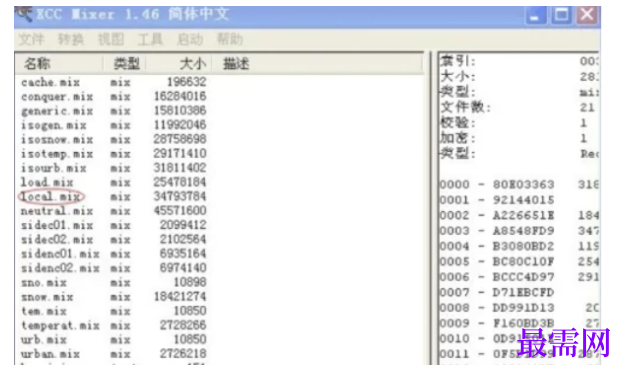Select isogen.mix in the file list
Screen dimensions: 629x374
click(x=53, y=125)
